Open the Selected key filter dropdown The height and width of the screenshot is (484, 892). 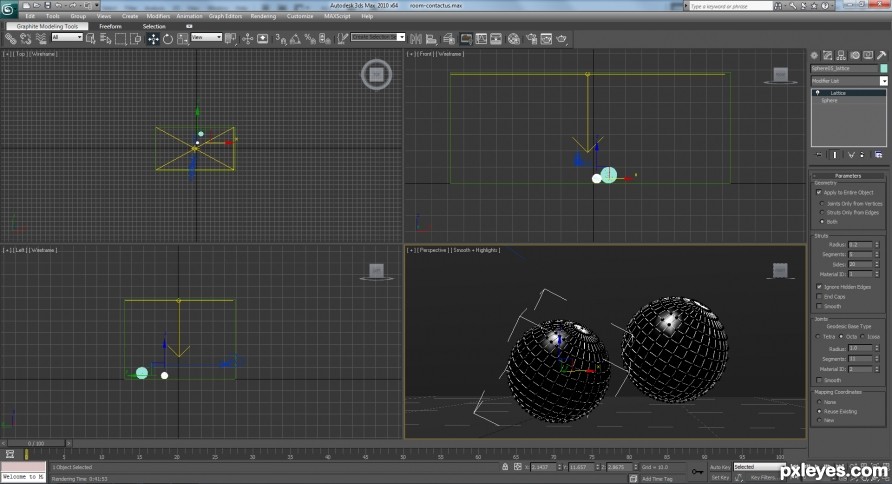point(759,467)
